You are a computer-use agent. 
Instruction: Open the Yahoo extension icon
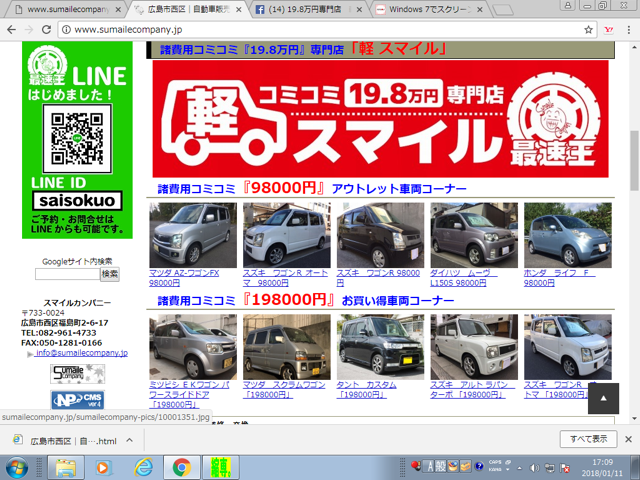click(609, 29)
